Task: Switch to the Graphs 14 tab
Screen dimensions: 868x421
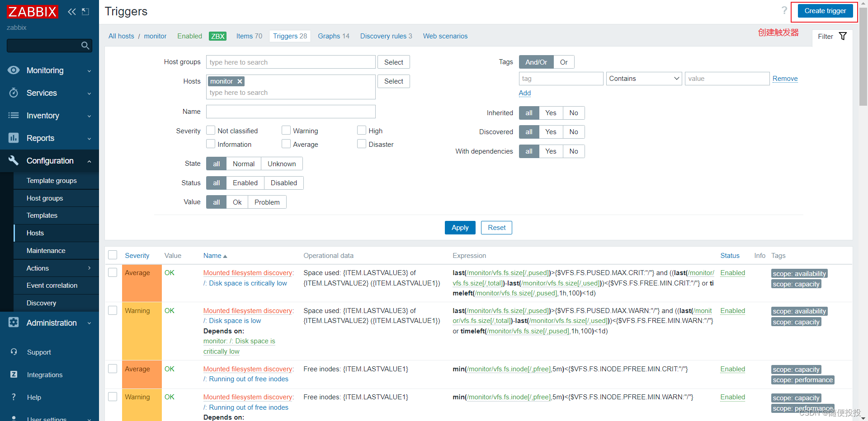Action: coord(334,36)
